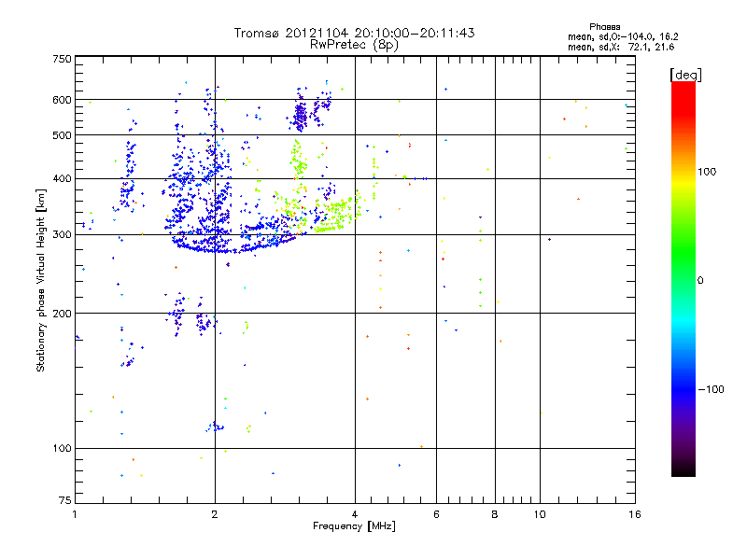Click the 'mean, sd,X: 72.1, 21.6' statistics line

(621, 48)
